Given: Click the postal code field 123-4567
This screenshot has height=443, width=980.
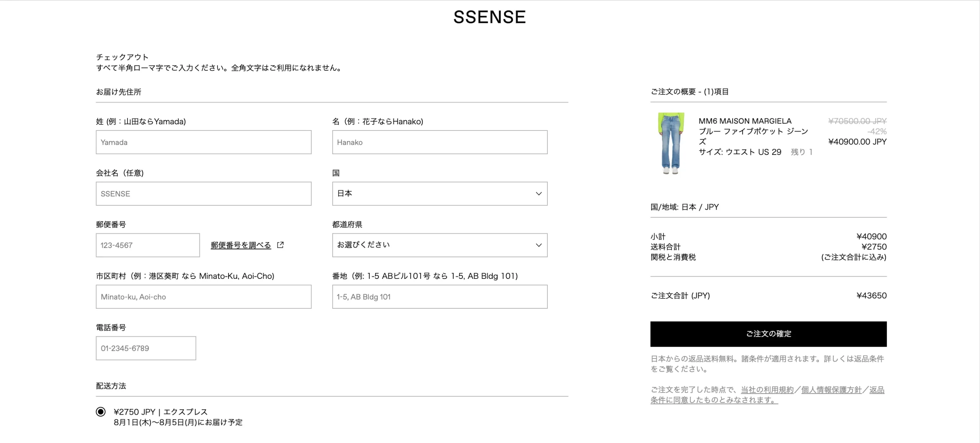Looking at the screenshot, I should coord(148,245).
